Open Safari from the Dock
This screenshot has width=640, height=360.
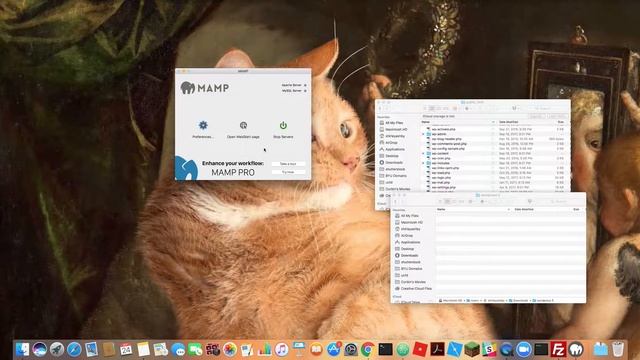click(74, 349)
